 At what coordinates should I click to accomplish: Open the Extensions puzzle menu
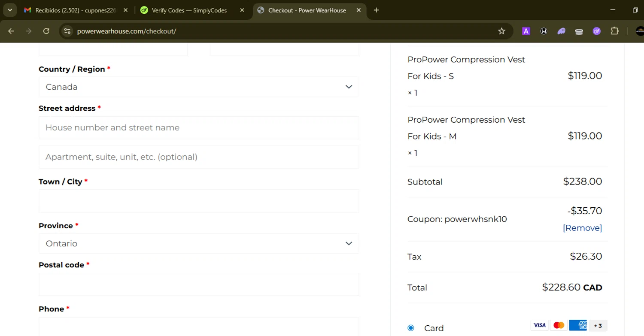click(x=614, y=31)
